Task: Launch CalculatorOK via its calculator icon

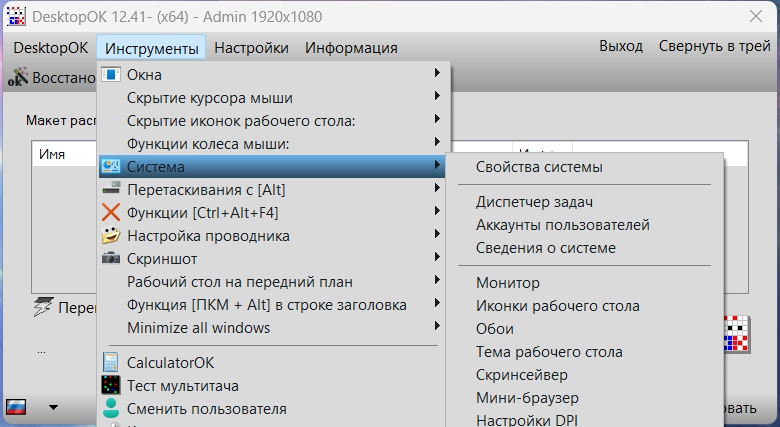Action: point(111,363)
